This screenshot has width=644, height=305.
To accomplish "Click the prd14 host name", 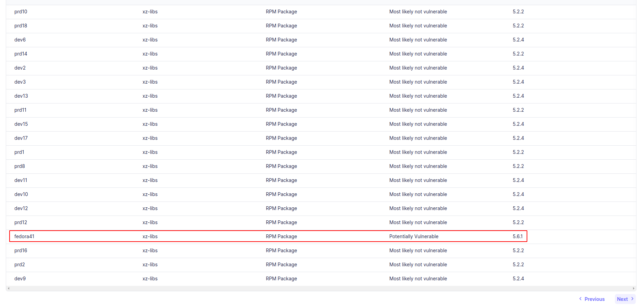I will (x=21, y=54).
